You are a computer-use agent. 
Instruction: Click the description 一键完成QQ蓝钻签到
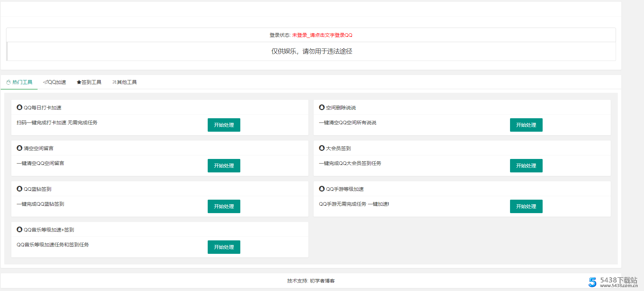[40, 204]
